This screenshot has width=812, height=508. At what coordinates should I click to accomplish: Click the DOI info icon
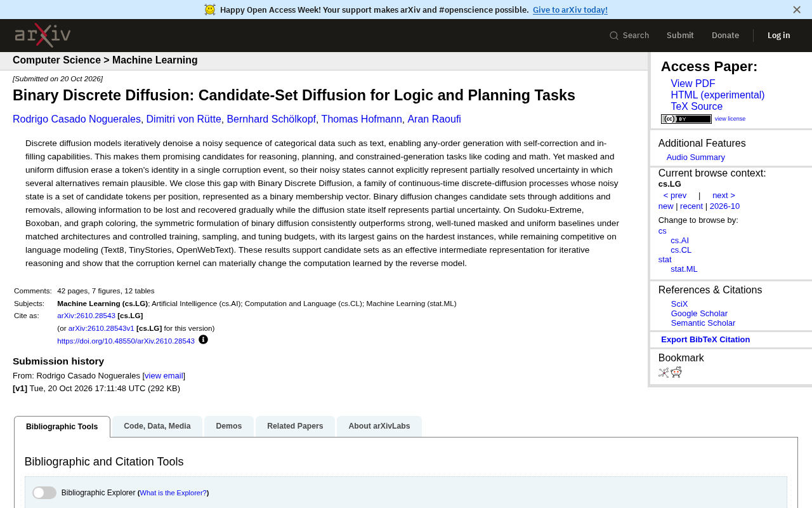203,340
